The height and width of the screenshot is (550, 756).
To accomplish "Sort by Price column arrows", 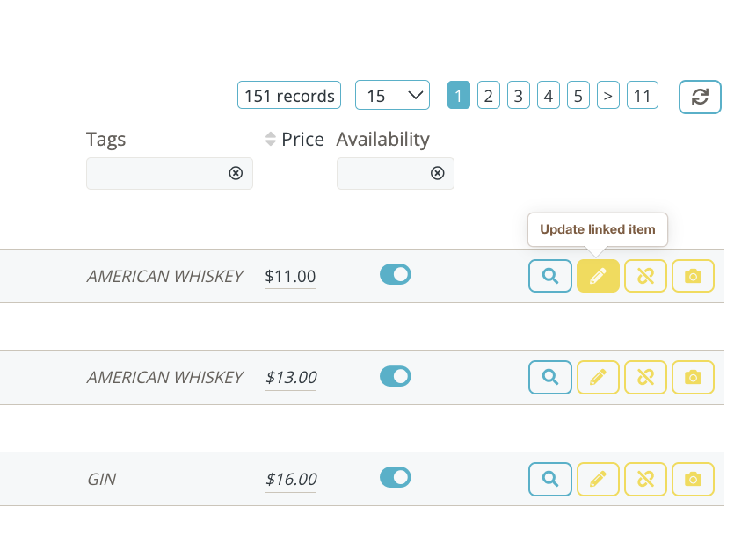I will [x=271, y=140].
